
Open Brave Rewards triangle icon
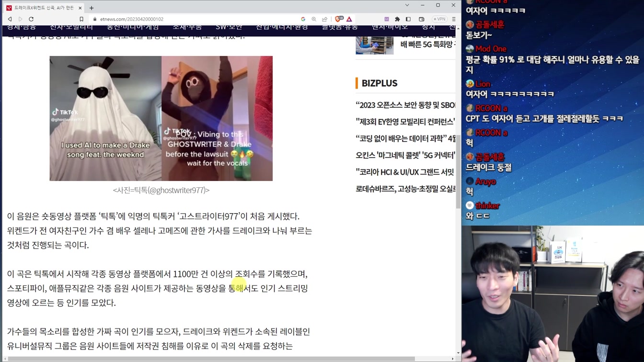tap(349, 19)
